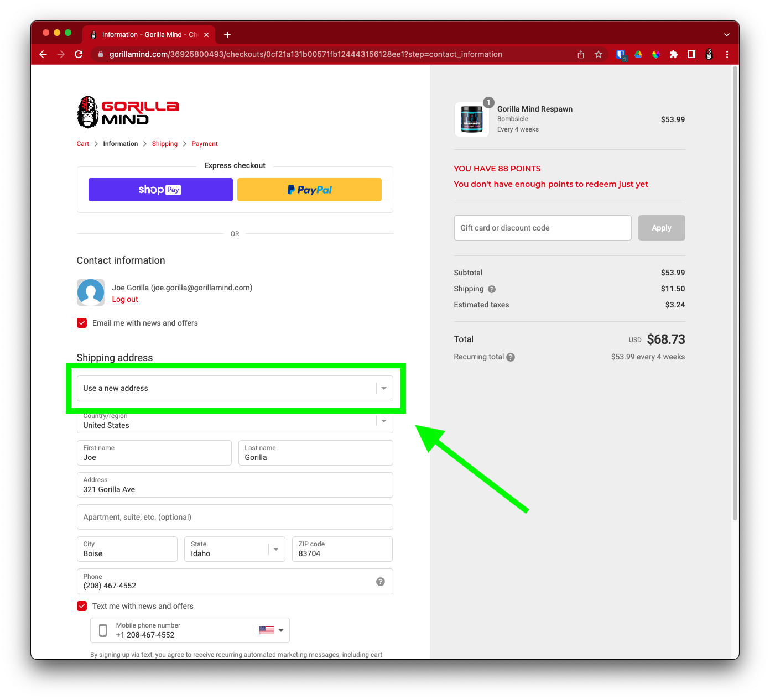Click the Bitwarden extension icon
Image resolution: width=770 pixels, height=700 pixels.
point(621,54)
